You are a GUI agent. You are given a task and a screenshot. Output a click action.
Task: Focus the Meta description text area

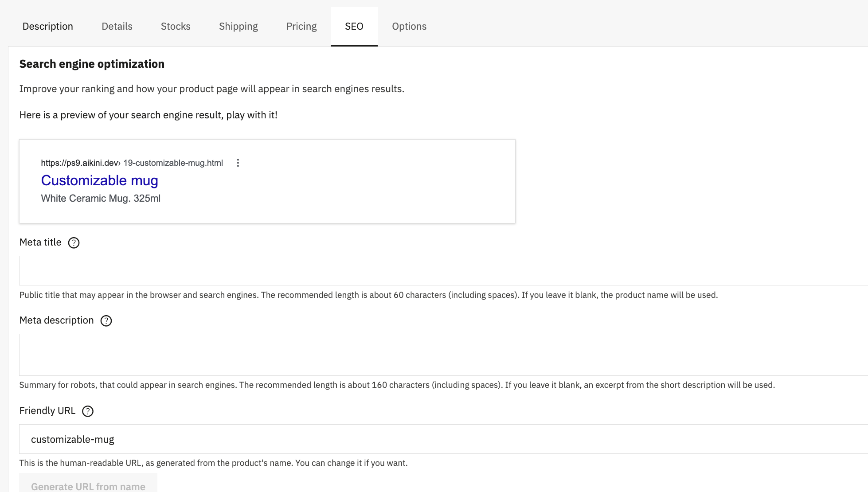[x=443, y=355]
